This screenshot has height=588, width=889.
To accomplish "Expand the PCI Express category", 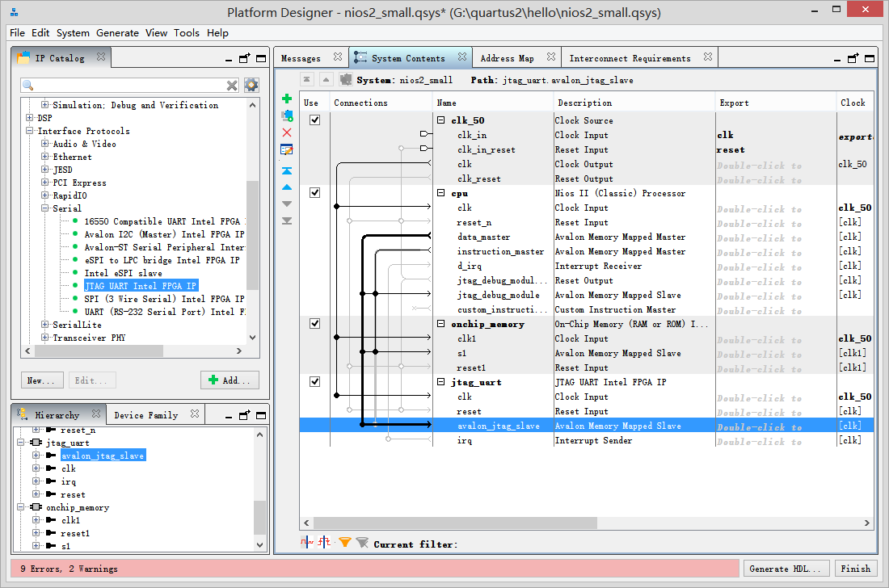I will (44, 183).
